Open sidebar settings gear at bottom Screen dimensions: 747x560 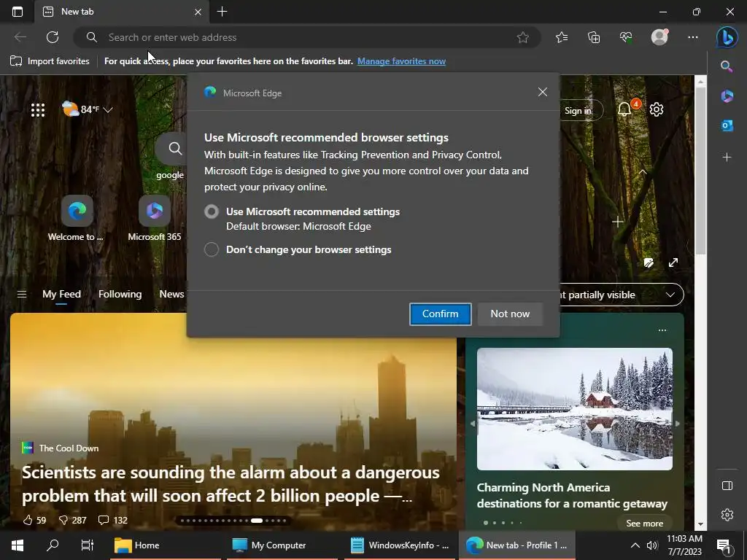pyautogui.click(x=727, y=515)
